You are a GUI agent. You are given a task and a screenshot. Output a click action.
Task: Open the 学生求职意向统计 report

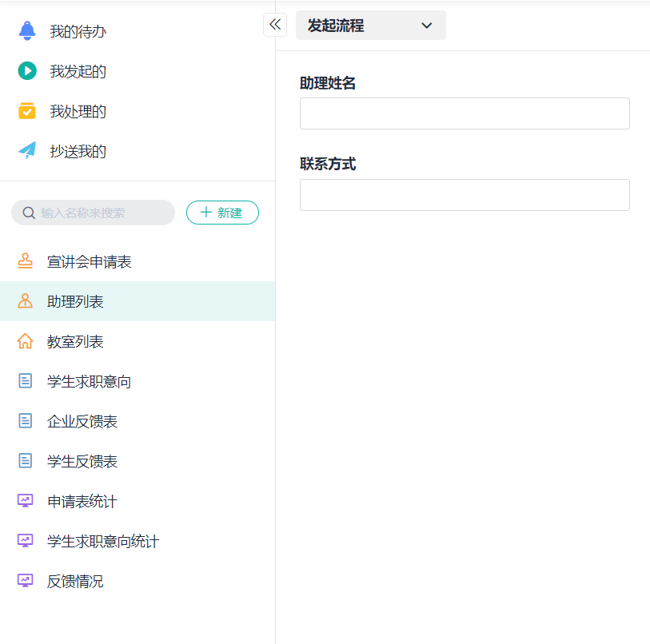(x=102, y=541)
